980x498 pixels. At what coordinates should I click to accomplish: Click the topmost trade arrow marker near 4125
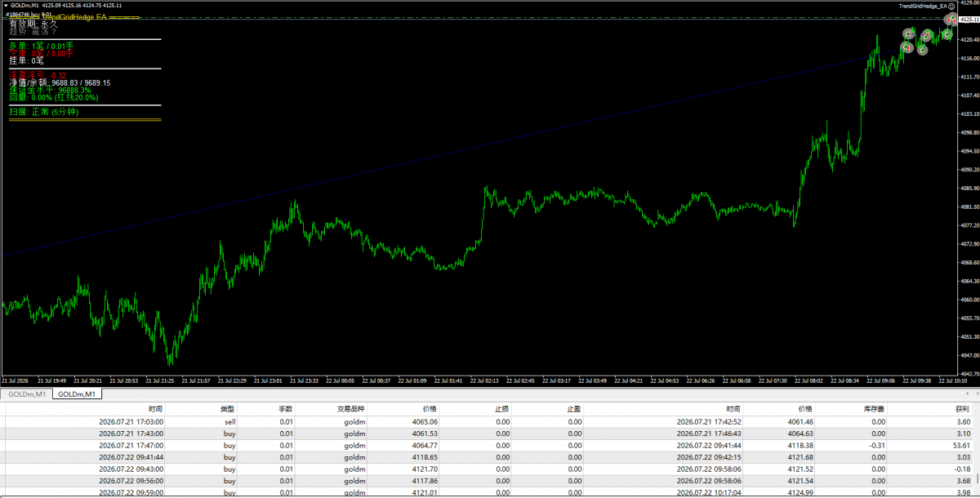[x=953, y=17]
